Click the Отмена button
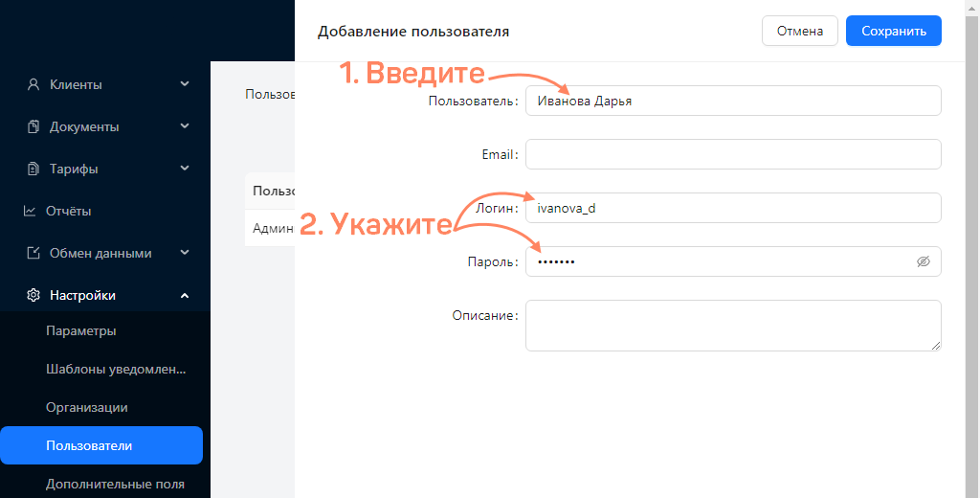Screen dimensions: 980x498 coord(800,31)
